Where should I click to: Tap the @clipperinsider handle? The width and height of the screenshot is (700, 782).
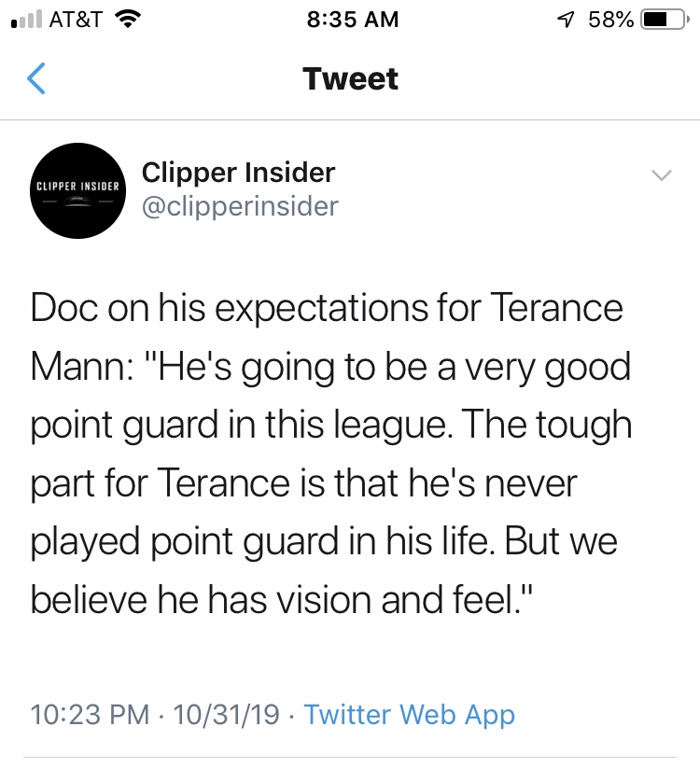pos(239,205)
